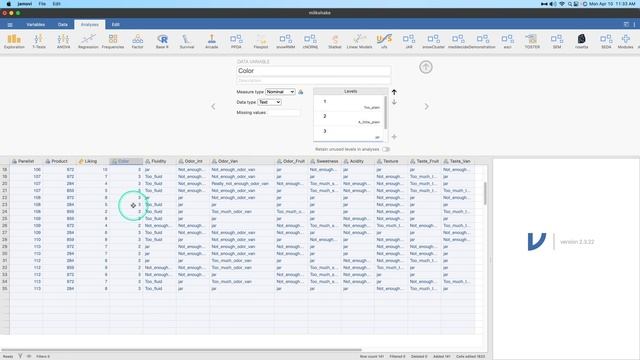Select the Fluidity column header
Viewport: 640px width, 360px height.
coord(159,161)
